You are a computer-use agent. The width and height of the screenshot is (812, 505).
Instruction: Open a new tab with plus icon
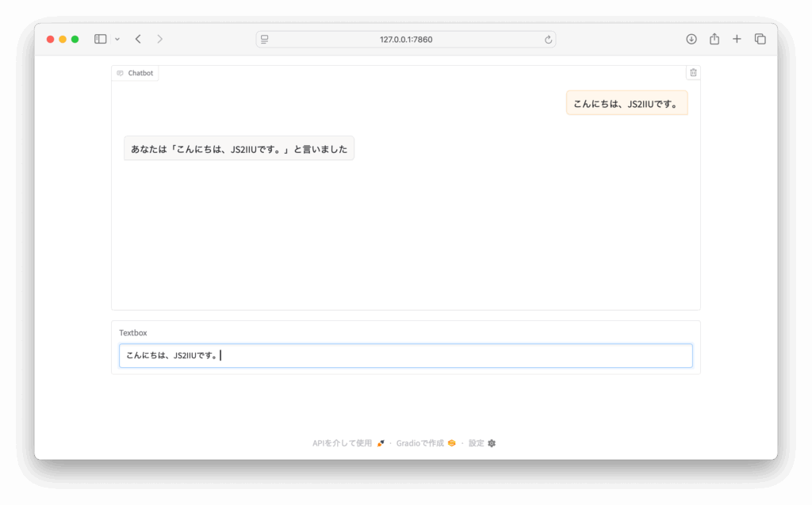[737, 39]
